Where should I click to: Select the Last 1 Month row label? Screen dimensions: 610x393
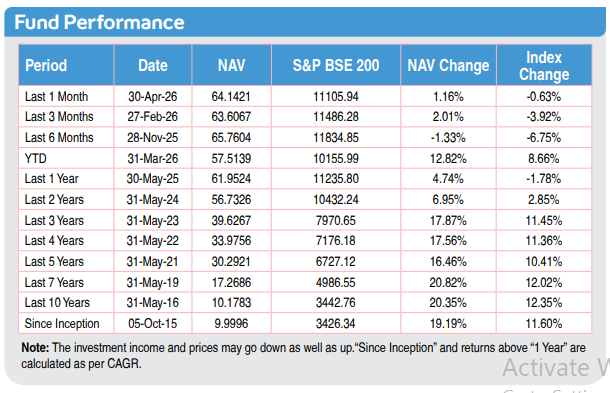point(56,96)
